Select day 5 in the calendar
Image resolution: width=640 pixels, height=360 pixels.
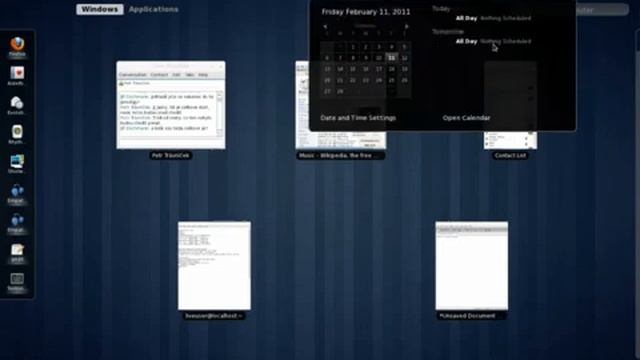(x=404, y=47)
